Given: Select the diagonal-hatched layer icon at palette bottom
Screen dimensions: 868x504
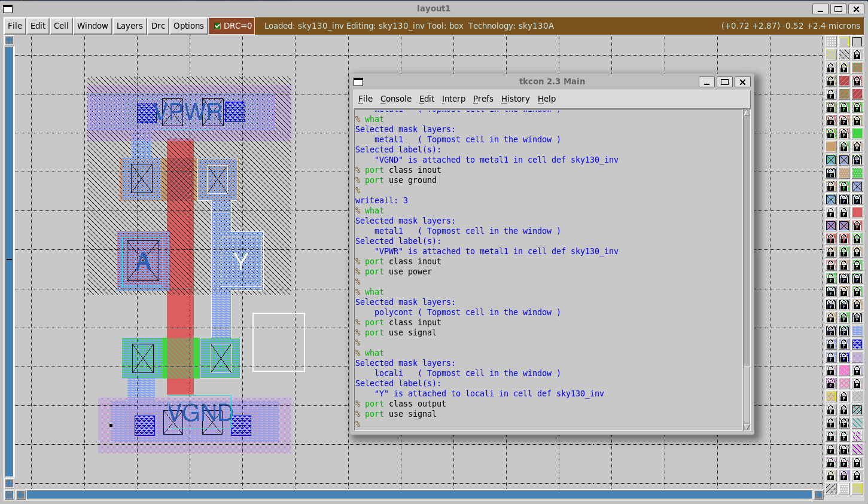Looking at the screenshot, I should (831, 487).
